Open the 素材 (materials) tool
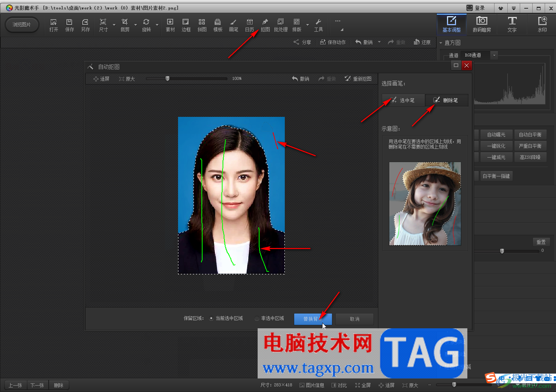 click(170, 25)
